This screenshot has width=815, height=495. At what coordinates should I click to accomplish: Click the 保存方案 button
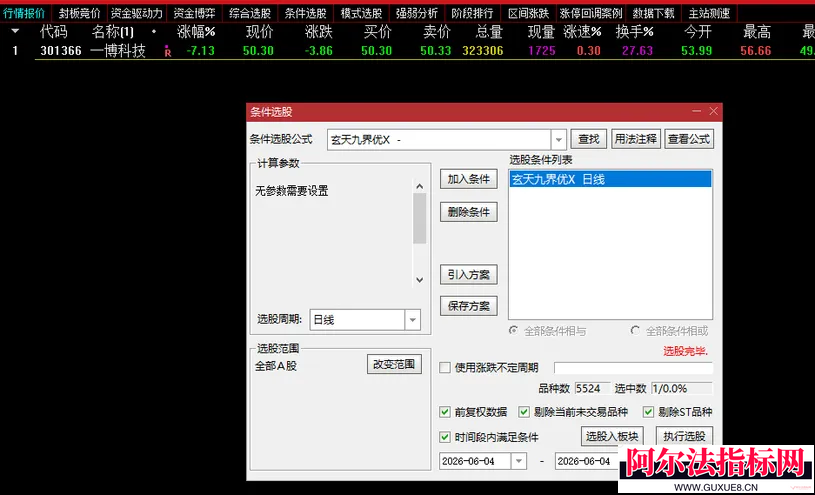point(469,306)
